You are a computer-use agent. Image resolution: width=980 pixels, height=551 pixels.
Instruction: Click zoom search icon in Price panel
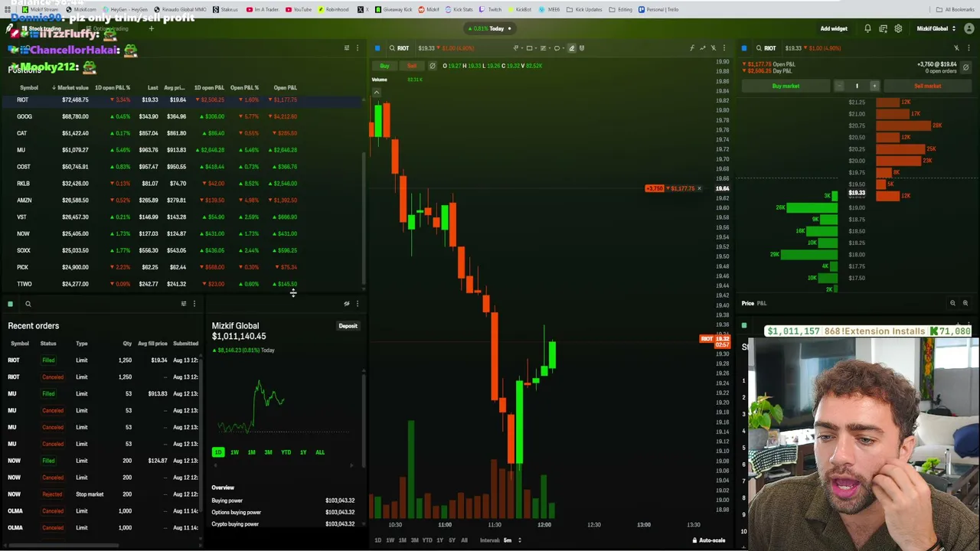click(x=952, y=303)
